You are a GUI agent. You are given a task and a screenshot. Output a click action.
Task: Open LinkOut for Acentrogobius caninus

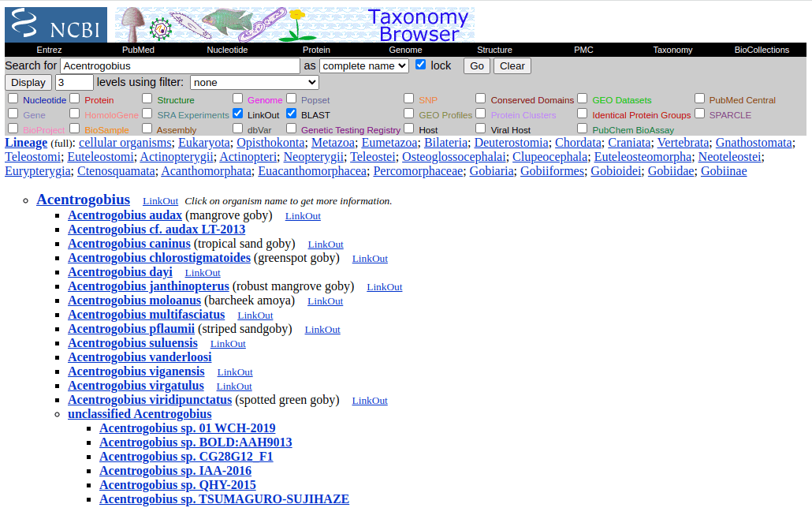click(326, 245)
